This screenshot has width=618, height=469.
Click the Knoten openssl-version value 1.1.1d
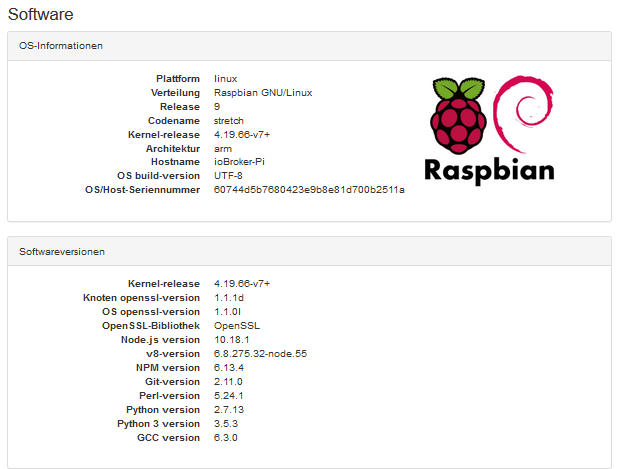(x=229, y=298)
